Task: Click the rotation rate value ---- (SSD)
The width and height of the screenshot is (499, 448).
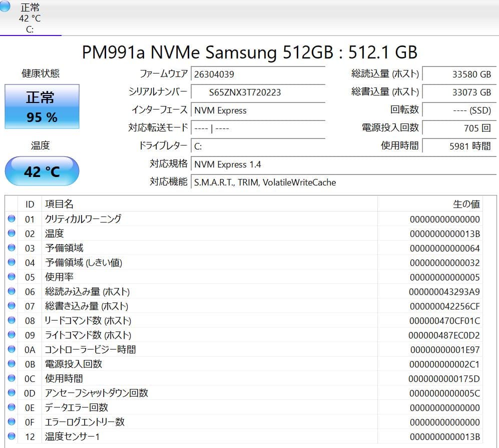Action: pos(459,110)
